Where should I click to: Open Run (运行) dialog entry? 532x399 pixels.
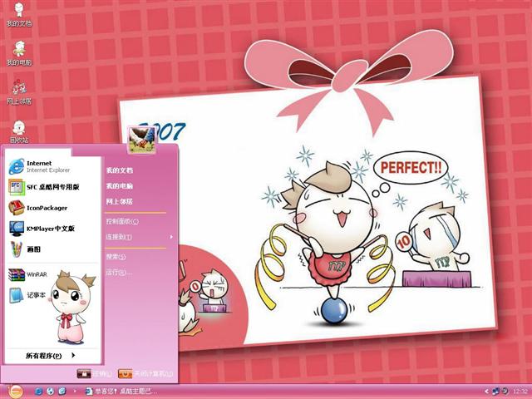(x=119, y=273)
